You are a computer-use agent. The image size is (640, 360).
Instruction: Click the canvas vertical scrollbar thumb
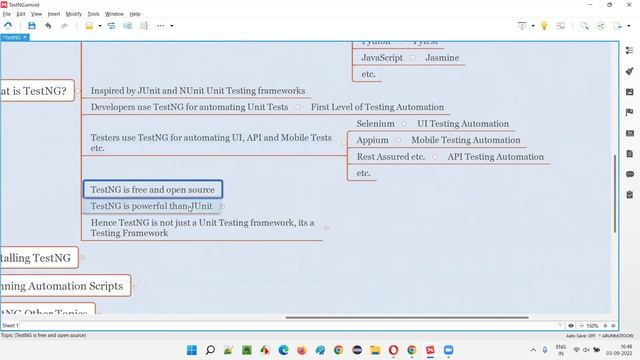[615, 194]
